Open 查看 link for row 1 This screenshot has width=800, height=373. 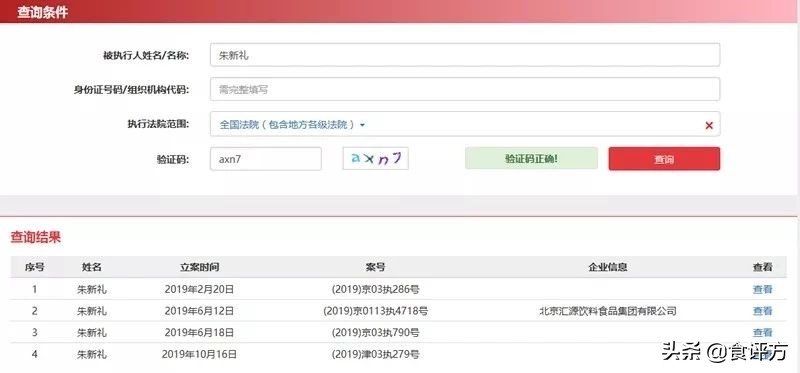(x=762, y=289)
